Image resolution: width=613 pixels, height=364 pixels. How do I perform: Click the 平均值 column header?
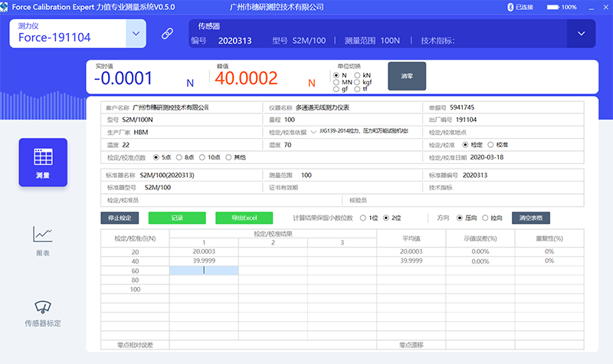(x=411, y=238)
